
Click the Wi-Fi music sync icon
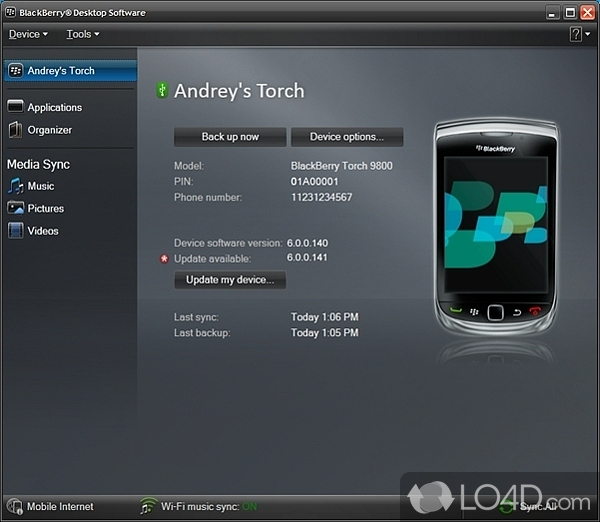click(x=148, y=506)
